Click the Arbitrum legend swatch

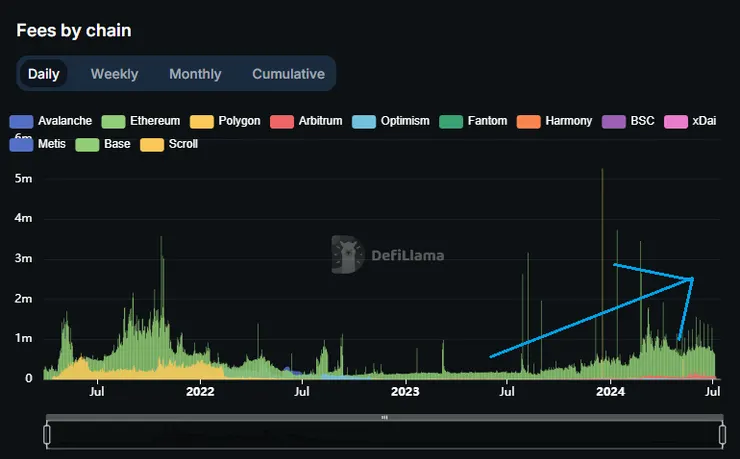282,121
